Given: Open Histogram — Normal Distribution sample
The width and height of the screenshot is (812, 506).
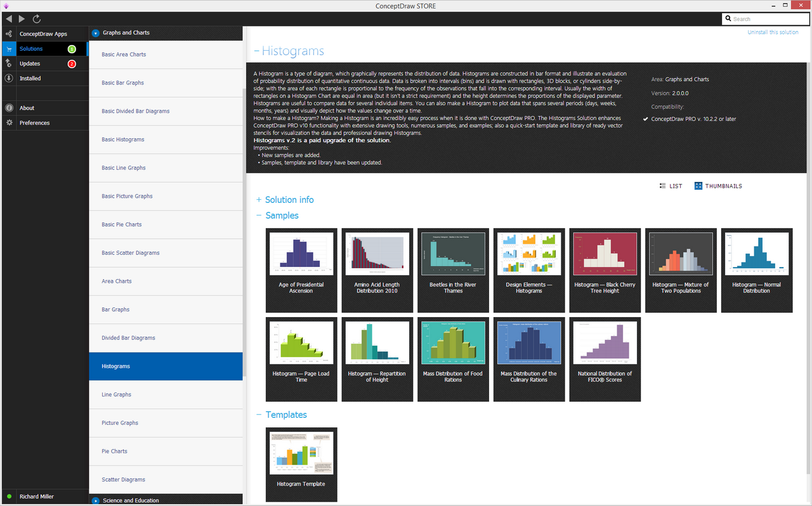Looking at the screenshot, I should pyautogui.click(x=757, y=271).
